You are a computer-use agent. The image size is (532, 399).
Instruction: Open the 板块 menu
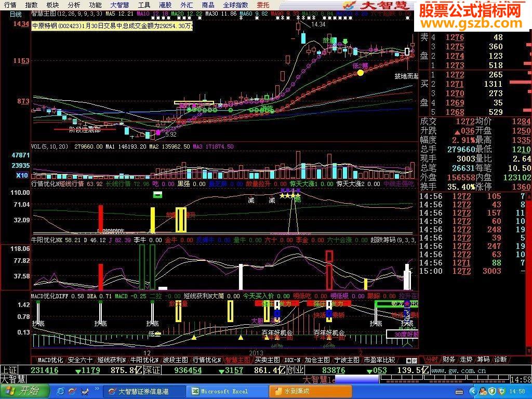point(52,5)
